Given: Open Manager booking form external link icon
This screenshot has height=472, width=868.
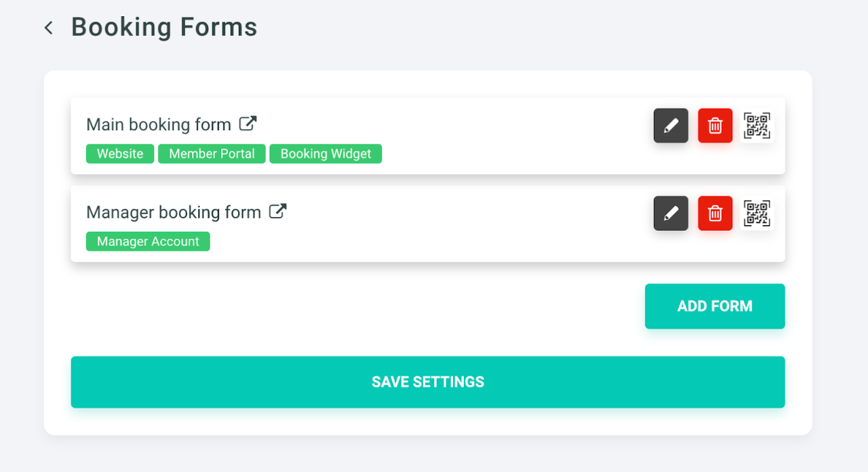Looking at the screenshot, I should (277, 211).
